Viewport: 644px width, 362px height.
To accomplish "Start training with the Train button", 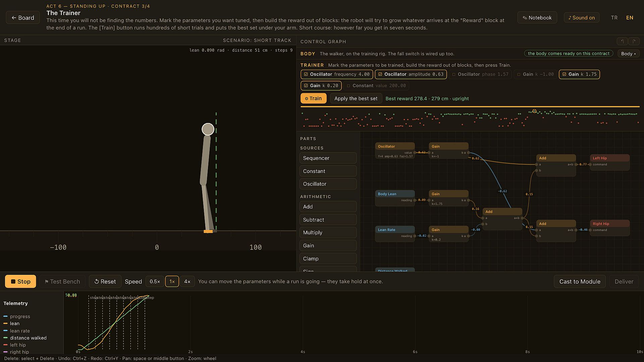I will coord(313,98).
